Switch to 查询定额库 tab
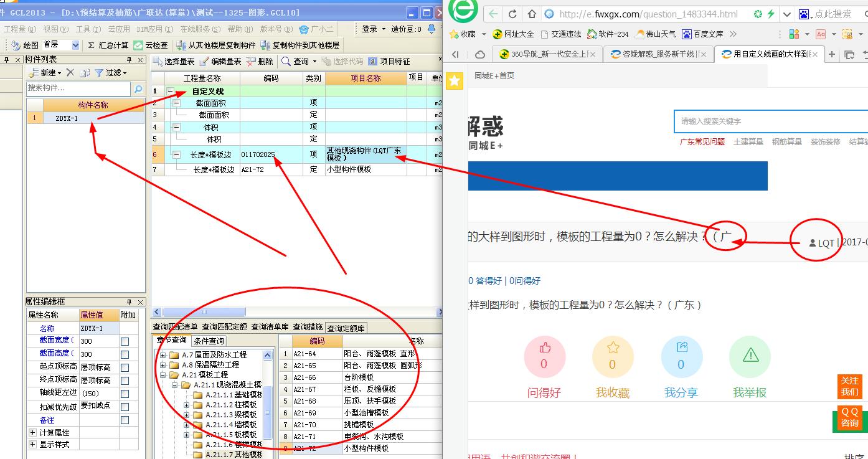Screen dimensions: 868x459 click(x=346, y=328)
